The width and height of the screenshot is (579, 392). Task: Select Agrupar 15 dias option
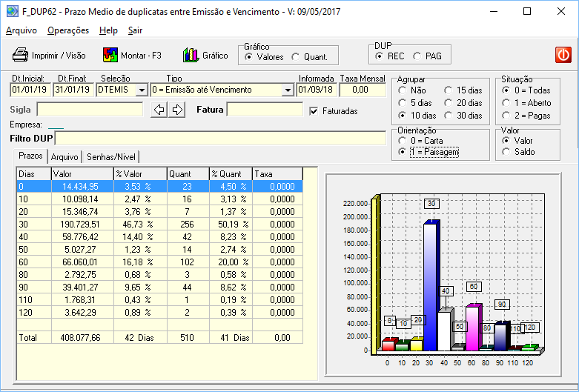point(449,90)
